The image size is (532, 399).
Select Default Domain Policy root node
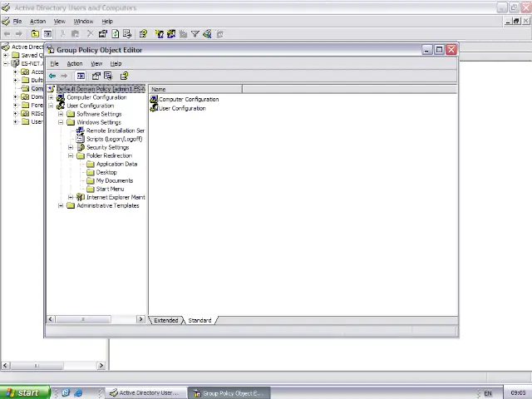coord(101,89)
